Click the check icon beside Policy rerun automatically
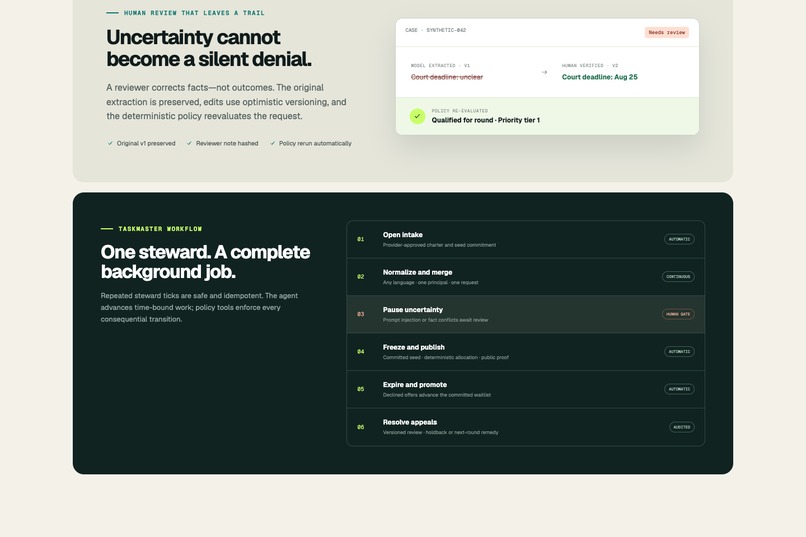 tap(272, 143)
